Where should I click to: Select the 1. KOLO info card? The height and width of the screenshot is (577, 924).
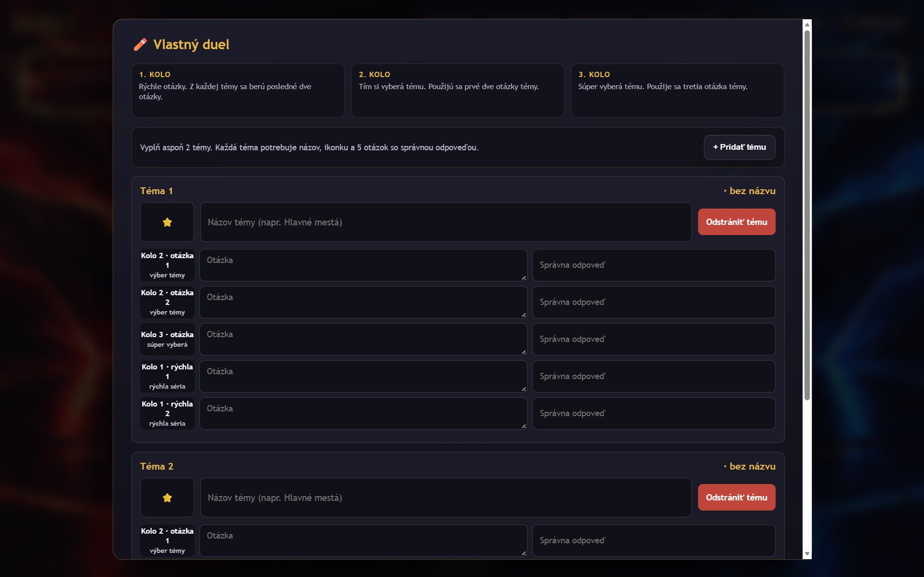(238, 91)
